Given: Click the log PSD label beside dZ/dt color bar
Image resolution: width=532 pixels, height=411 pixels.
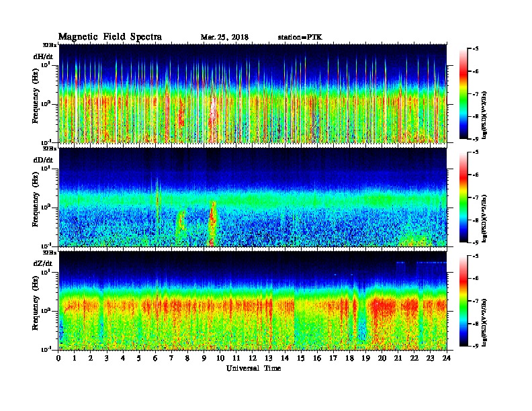Looking at the screenshot, I should (x=484, y=322).
